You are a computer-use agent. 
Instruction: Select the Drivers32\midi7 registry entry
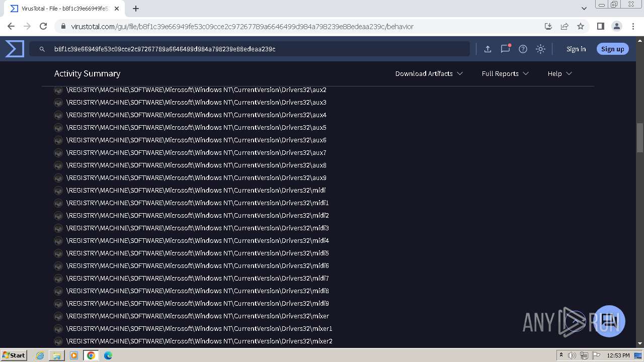click(x=197, y=279)
